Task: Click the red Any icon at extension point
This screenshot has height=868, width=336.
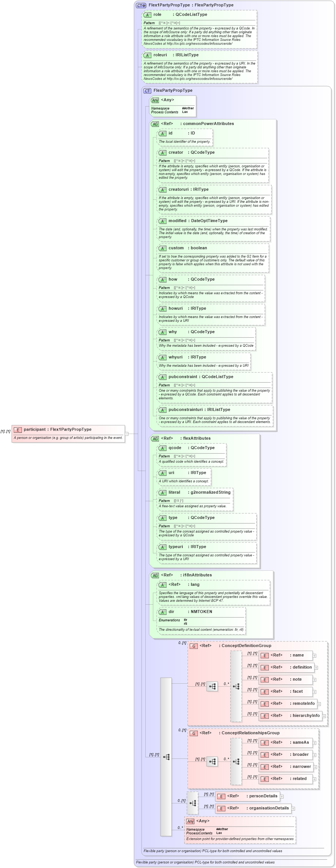Action: tap(191, 821)
